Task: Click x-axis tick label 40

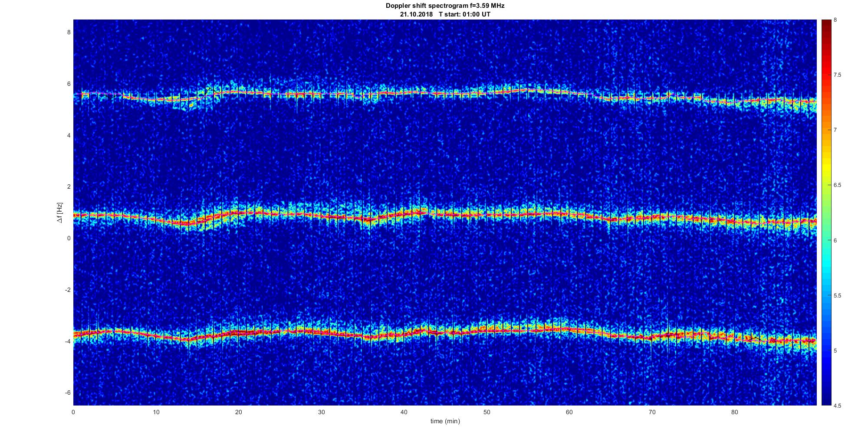Action: [404, 412]
